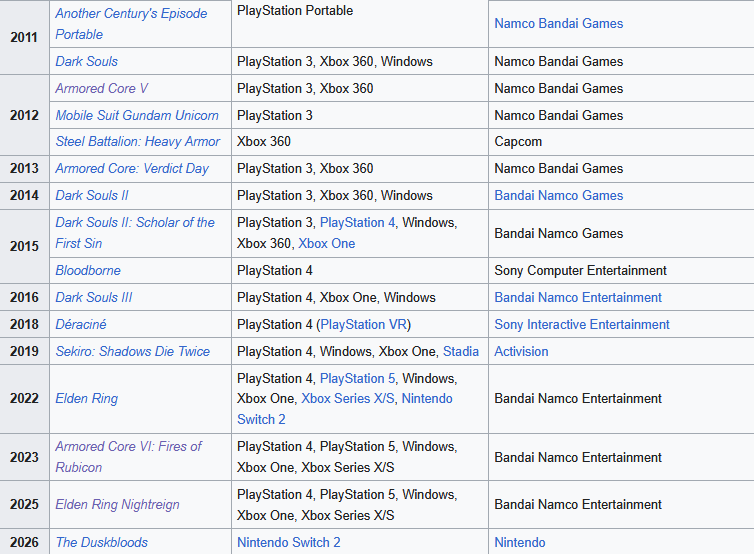Go to Sekiro: Shadows Die Twice page
Image resolution: width=754 pixels, height=554 pixels.
pyautogui.click(x=132, y=351)
